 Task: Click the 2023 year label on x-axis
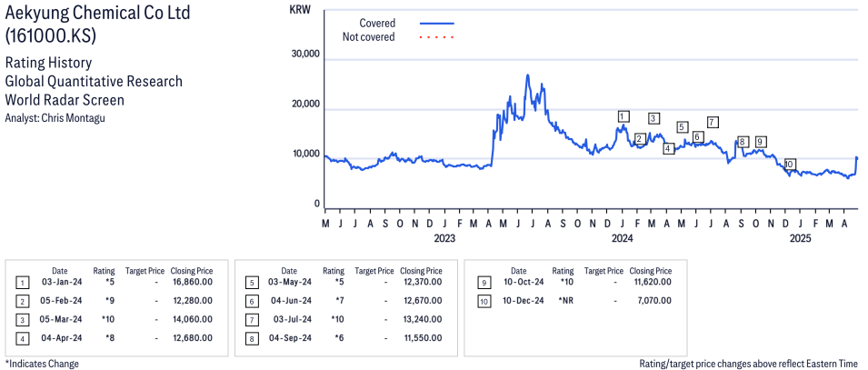click(444, 239)
